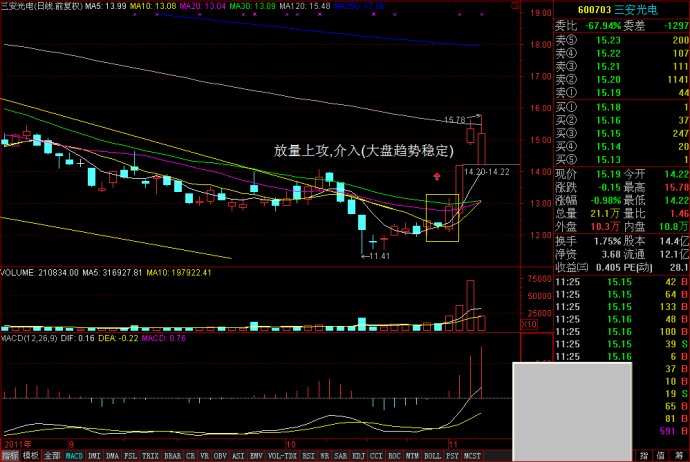Click the 2011年 date axis label
690x462 pixels.
click(x=18, y=444)
